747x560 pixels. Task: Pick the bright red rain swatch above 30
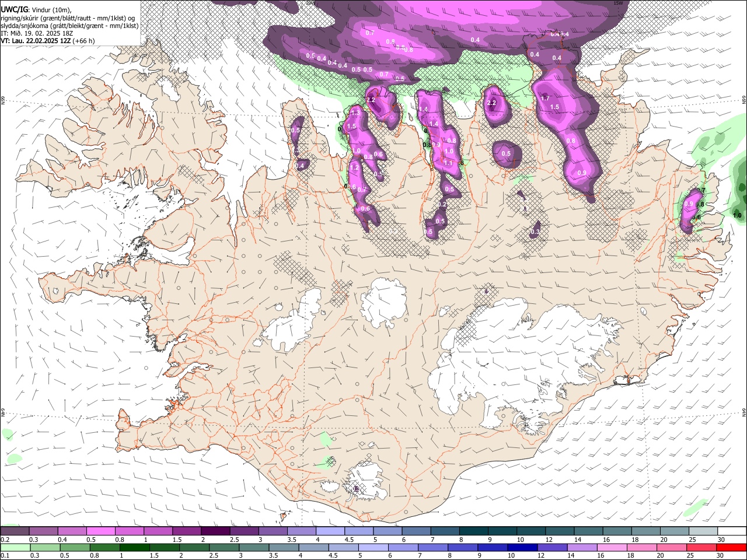pyautogui.click(x=731, y=547)
